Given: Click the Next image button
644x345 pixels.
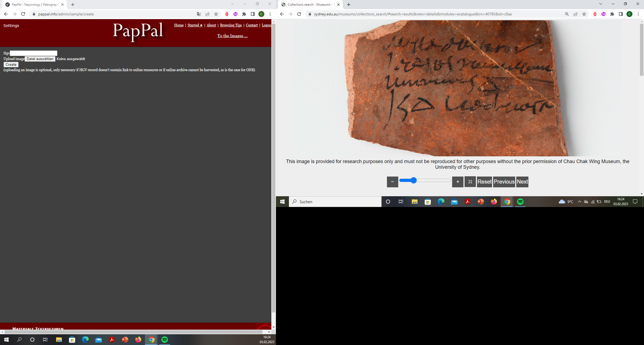Looking at the screenshot, I should point(522,182).
